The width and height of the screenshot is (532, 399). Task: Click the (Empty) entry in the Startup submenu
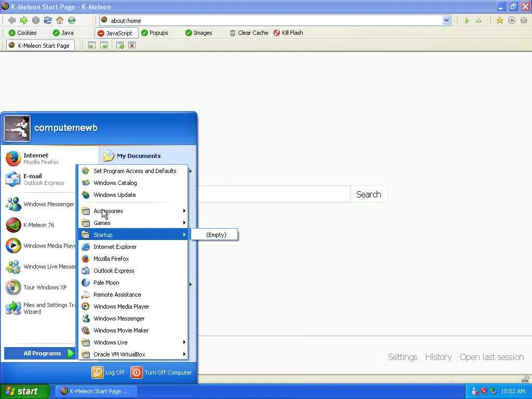point(215,235)
